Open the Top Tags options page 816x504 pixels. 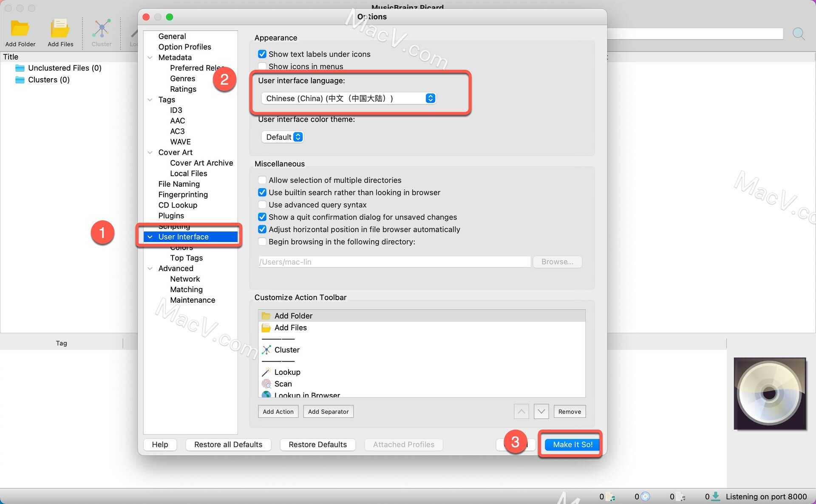click(187, 258)
